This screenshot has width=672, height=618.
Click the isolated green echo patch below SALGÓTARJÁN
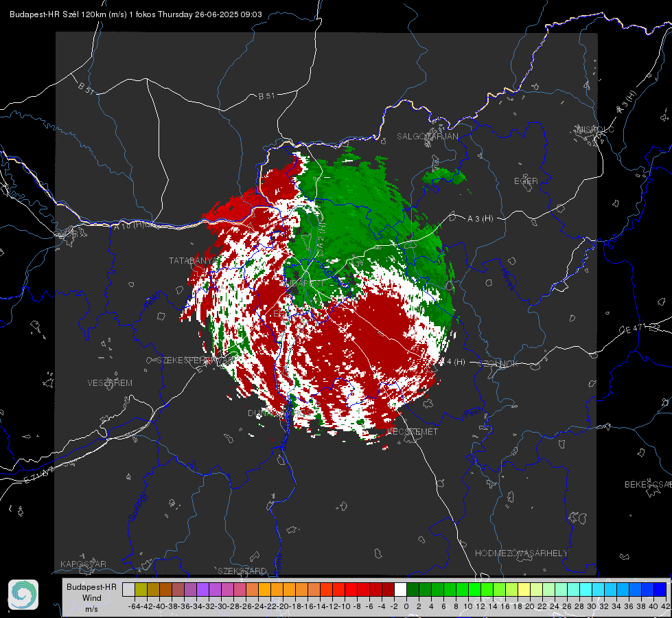click(444, 176)
